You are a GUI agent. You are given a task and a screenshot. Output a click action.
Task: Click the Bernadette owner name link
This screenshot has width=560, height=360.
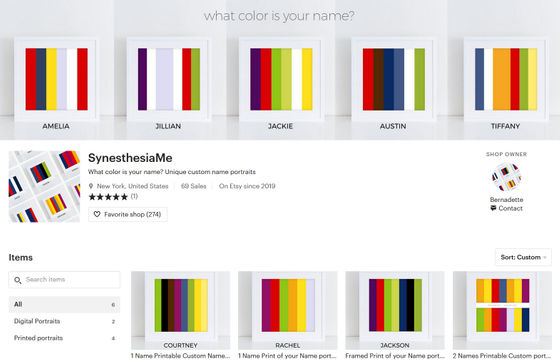click(x=506, y=200)
